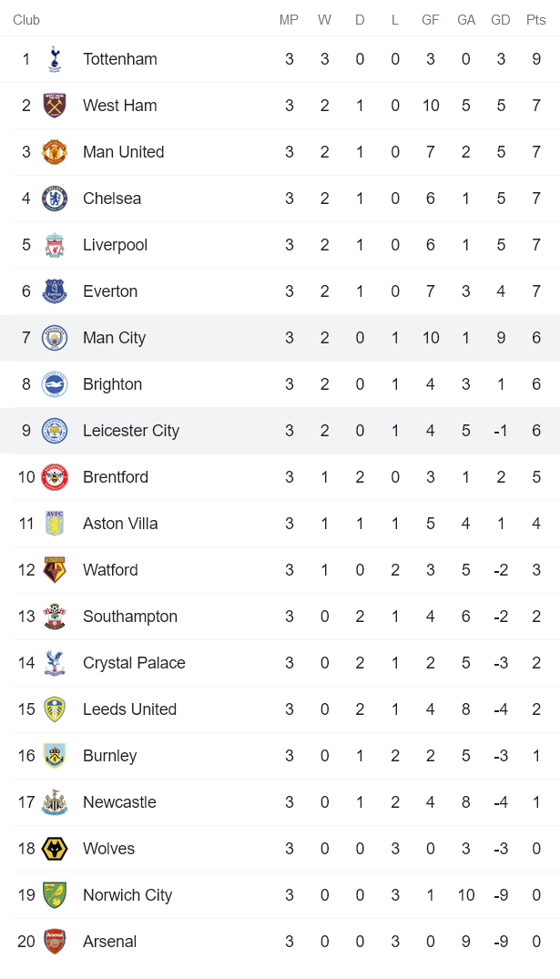Click the Liverpool club badge
The height and width of the screenshot is (979, 560).
point(53,244)
